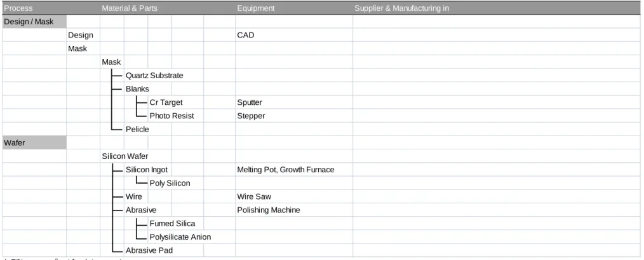Select the Pelicle tree item
The height and width of the screenshot is (260, 644).
[x=137, y=129]
